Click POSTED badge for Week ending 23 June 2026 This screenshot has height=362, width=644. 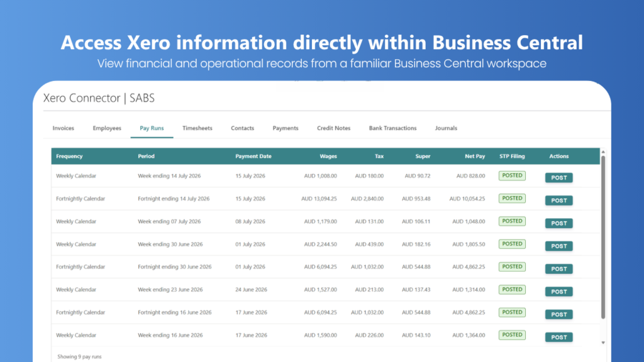coord(512,289)
